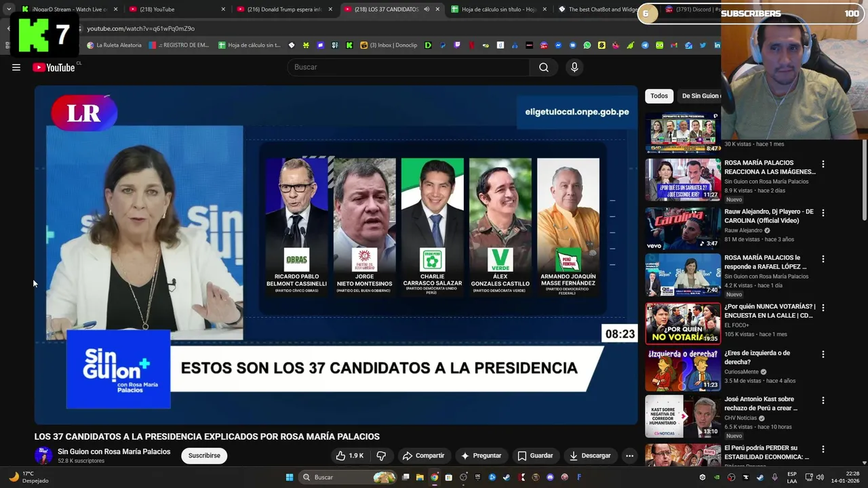Start voice search with microphone icon
The width and height of the screenshot is (868, 488).
point(574,67)
